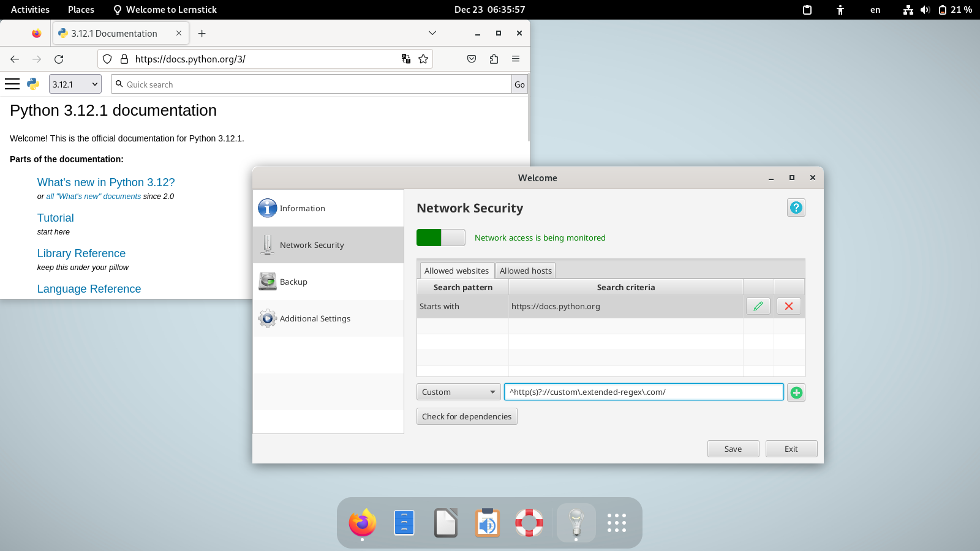Bookmark this page with star icon

pos(423,59)
